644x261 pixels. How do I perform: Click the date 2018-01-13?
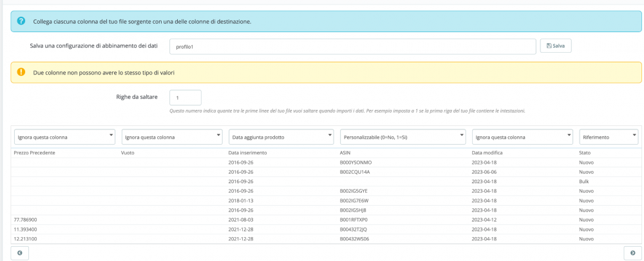[x=241, y=201]
